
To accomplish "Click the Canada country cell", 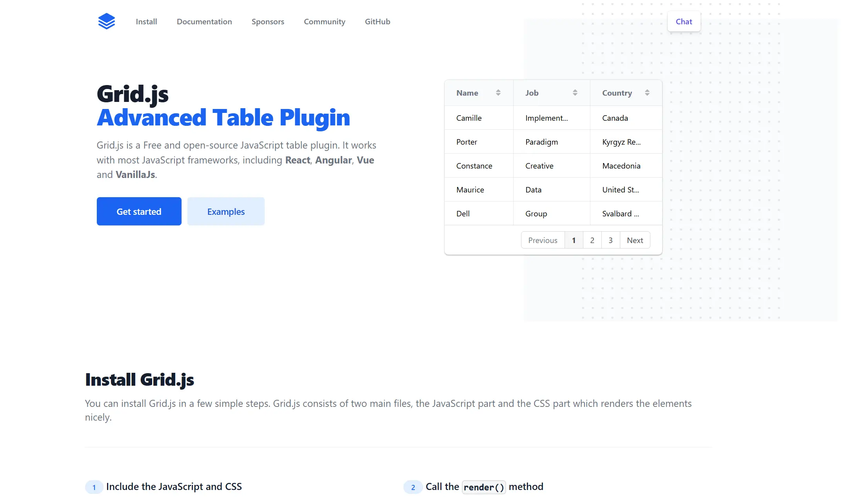I will click(626, 118).
